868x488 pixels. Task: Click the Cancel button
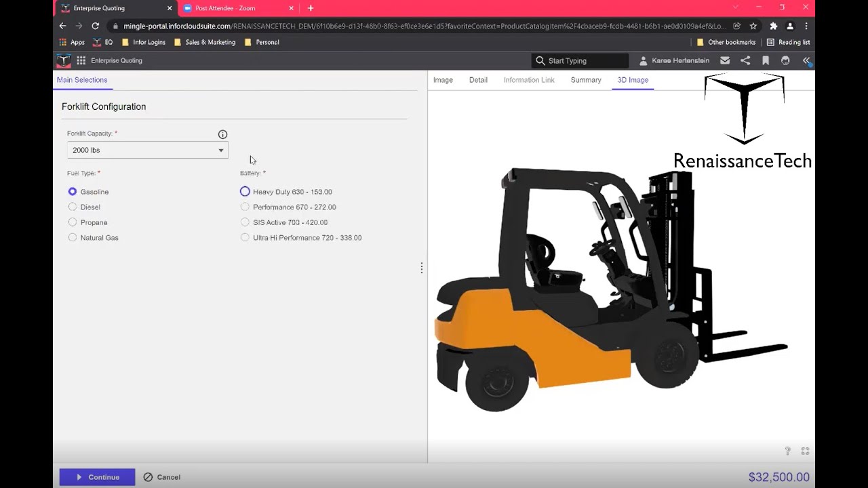pos(162,477)
